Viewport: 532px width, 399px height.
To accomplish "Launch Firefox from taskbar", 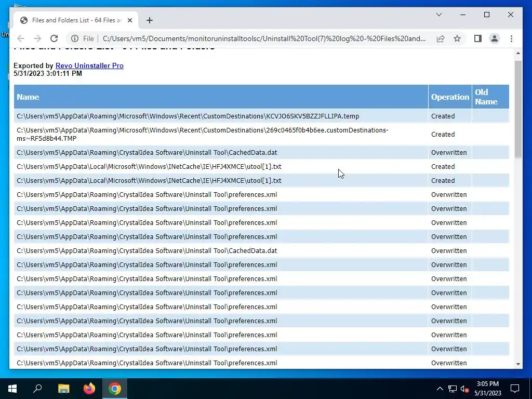I will click(x=89, y=389).
